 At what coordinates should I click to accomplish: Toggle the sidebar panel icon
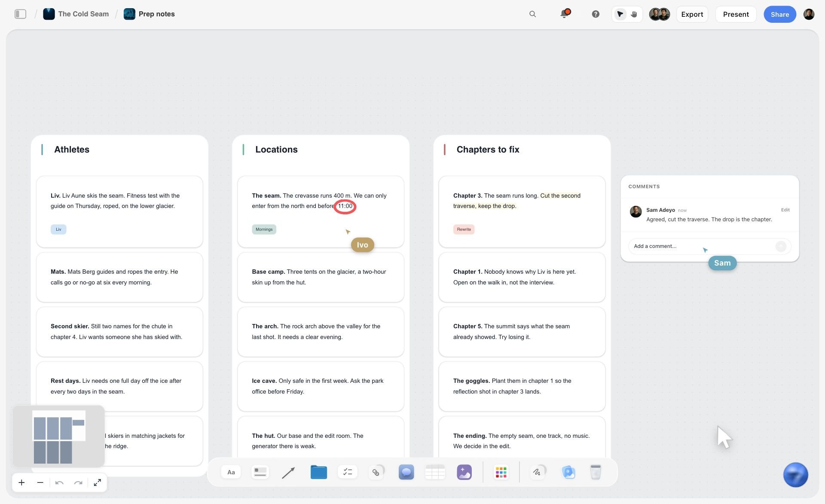pos(20,14)
